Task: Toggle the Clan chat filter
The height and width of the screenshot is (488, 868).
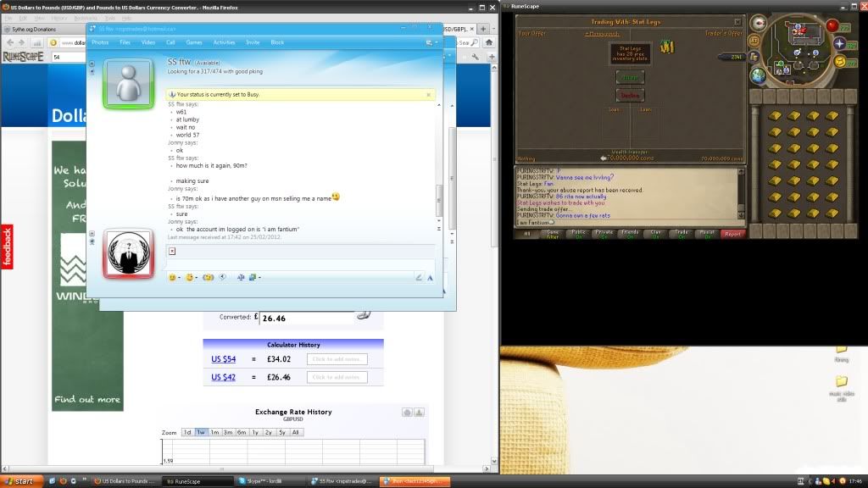Action: pos(655,234)
